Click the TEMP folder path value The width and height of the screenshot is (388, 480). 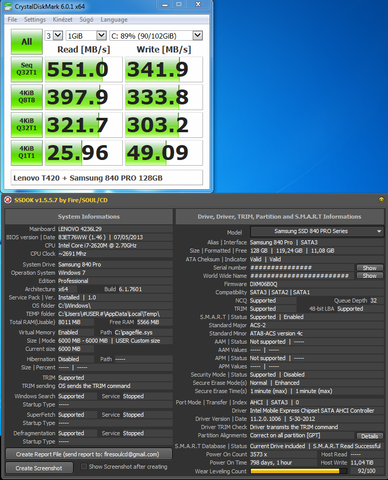[x=109, y=314]
